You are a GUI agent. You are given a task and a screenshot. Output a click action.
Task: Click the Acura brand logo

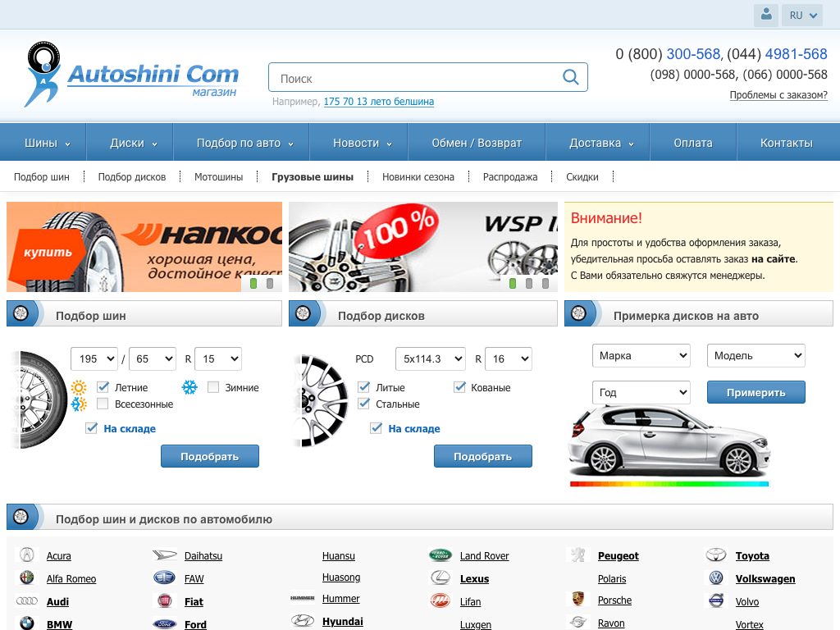[x=27, y=555]
